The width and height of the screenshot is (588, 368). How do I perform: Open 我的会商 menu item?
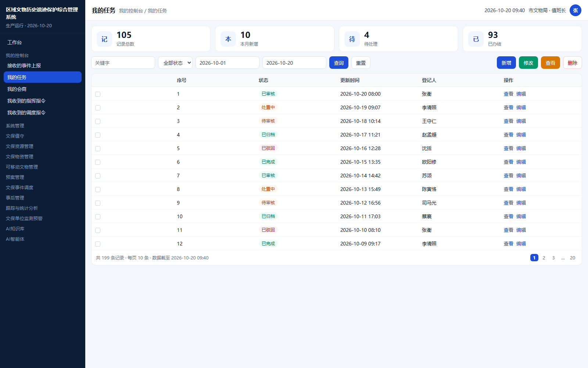click(x=43, y=89)
